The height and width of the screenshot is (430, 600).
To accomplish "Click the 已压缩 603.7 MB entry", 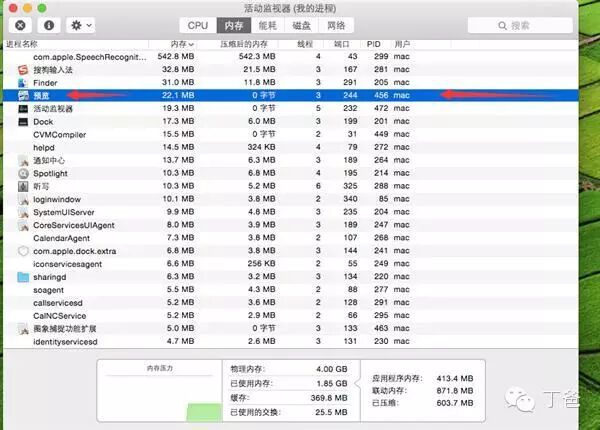I will (423, 403).
